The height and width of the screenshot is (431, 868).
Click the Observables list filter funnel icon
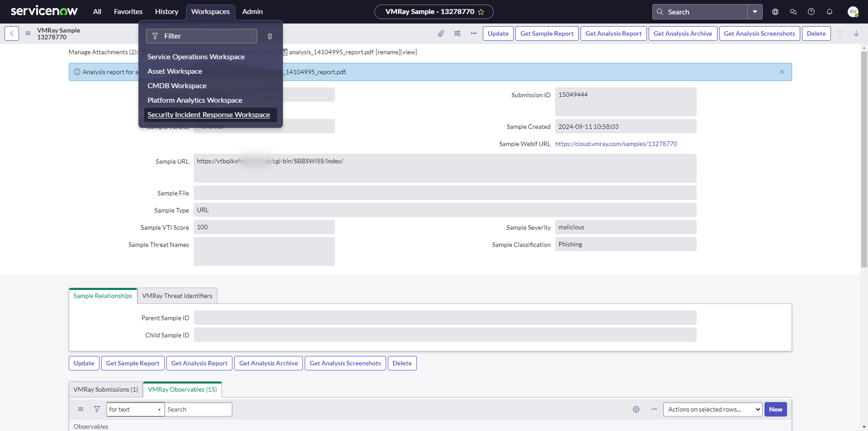click(x=97, y=409)
